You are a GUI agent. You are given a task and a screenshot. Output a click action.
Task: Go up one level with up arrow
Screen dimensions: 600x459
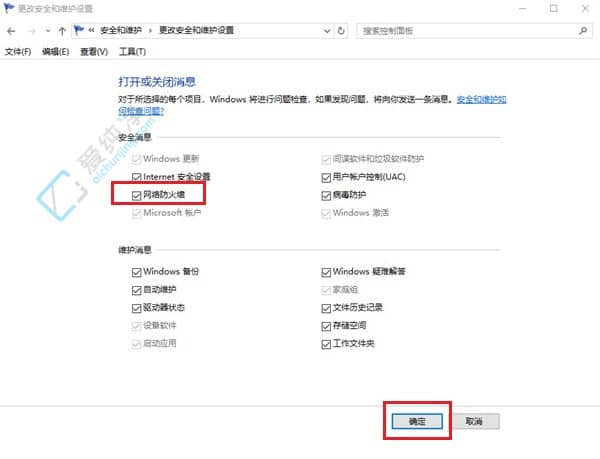point(62,31)
